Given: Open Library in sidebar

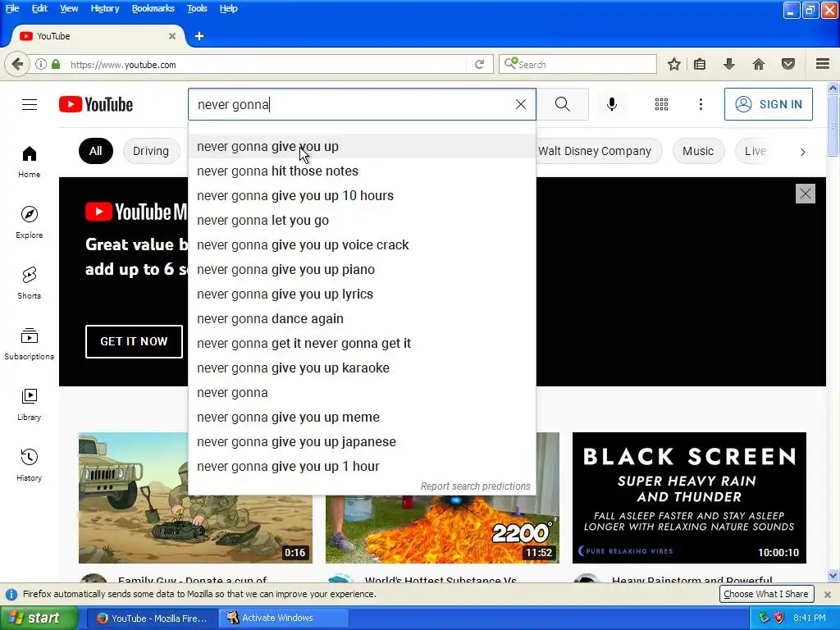Looking at the screenshot, I should click(x=30, y=404).
